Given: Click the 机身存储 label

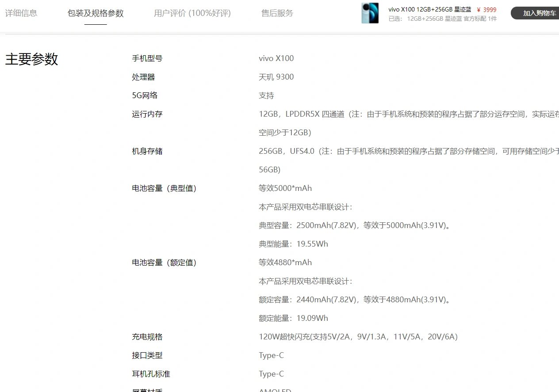Looking at the screenshot, I should pyautogui.click(x=147, y=151).
